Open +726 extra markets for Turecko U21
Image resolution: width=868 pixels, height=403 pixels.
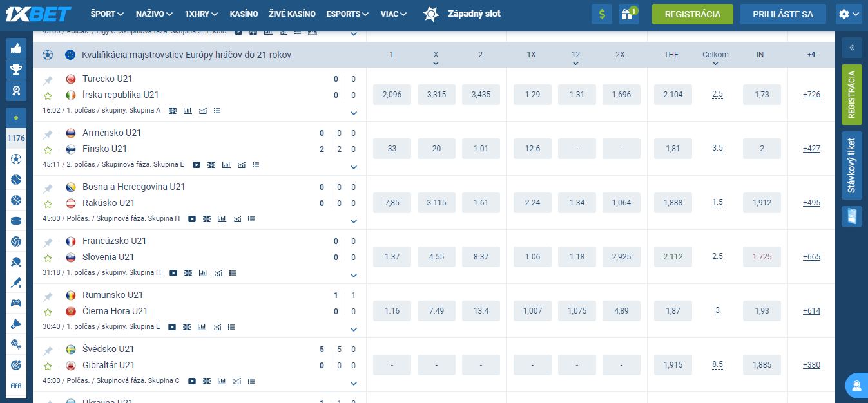pos(811,95)
